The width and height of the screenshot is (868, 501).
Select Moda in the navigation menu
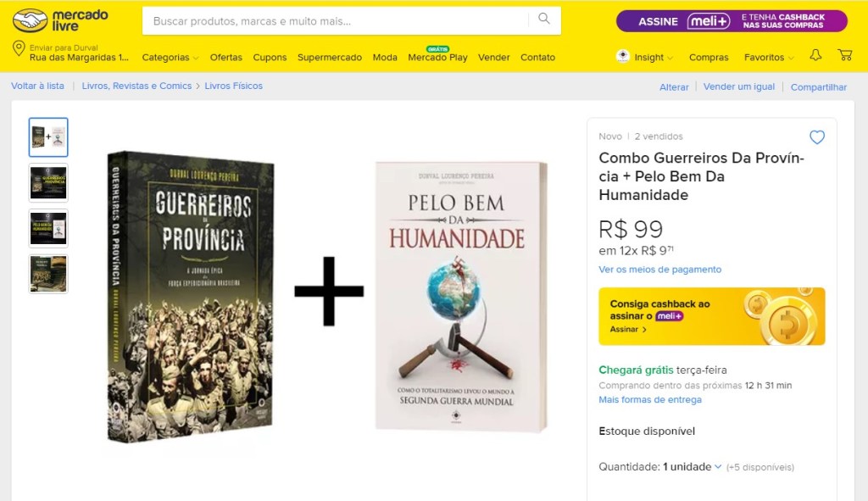(x=385, y=58)
